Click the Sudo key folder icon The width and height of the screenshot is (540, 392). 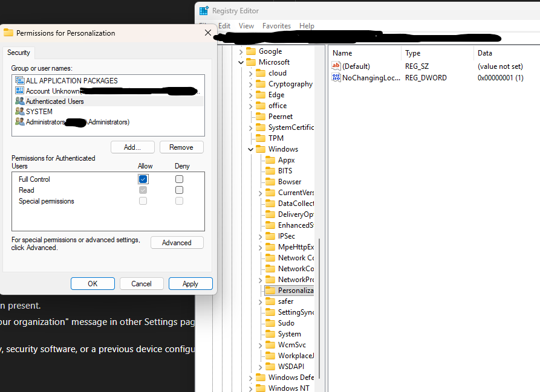coord(270,323)
